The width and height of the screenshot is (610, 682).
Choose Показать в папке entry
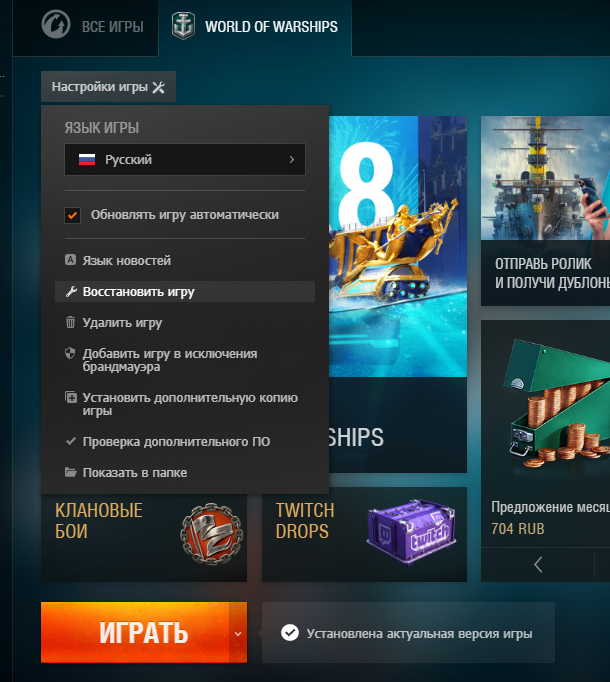185,472
